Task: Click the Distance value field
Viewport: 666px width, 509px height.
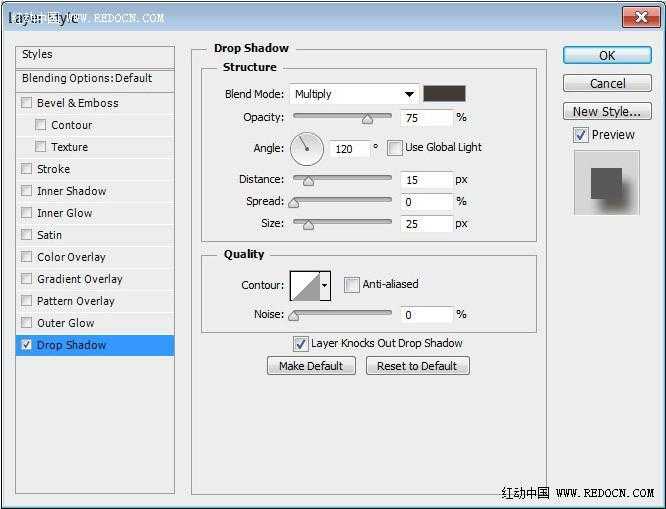Action: point(426,180)
